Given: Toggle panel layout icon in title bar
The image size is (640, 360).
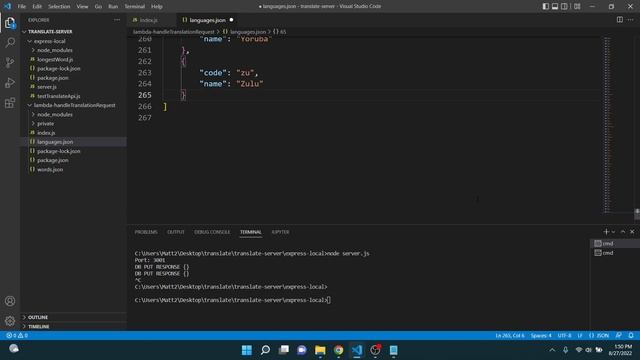Looking at the screenshot, I should (555, 7).
